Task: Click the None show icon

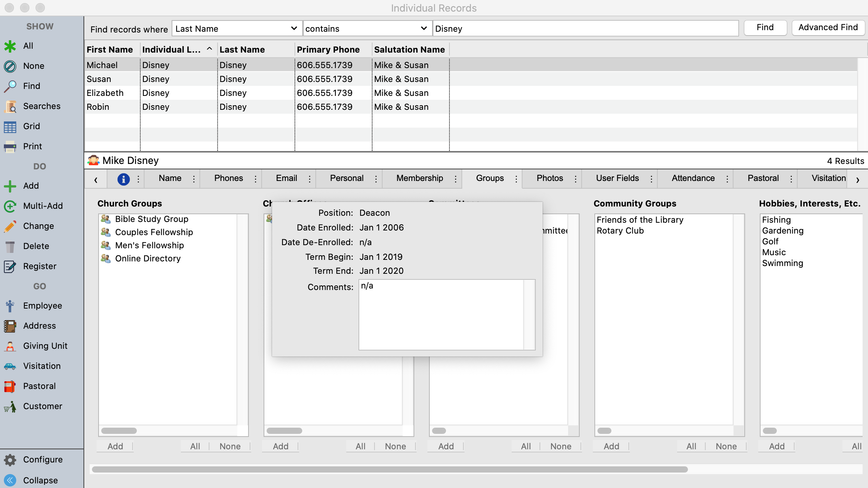Action: (x=10, y=66)
